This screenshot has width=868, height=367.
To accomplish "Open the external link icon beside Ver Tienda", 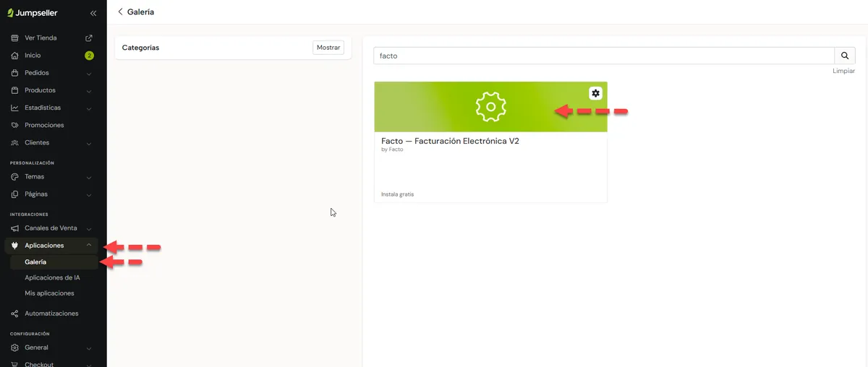I will (x=89, y=38).
